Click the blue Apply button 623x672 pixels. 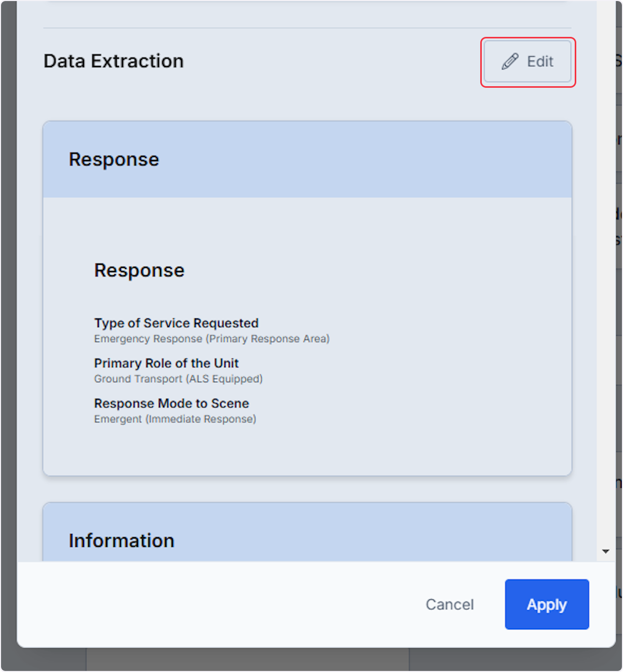[x=547, y=604]
